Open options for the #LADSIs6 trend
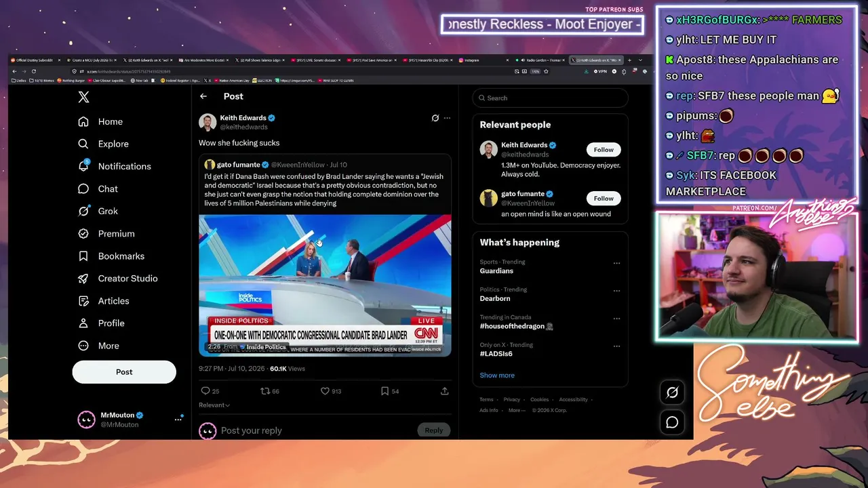 [616, 346]
